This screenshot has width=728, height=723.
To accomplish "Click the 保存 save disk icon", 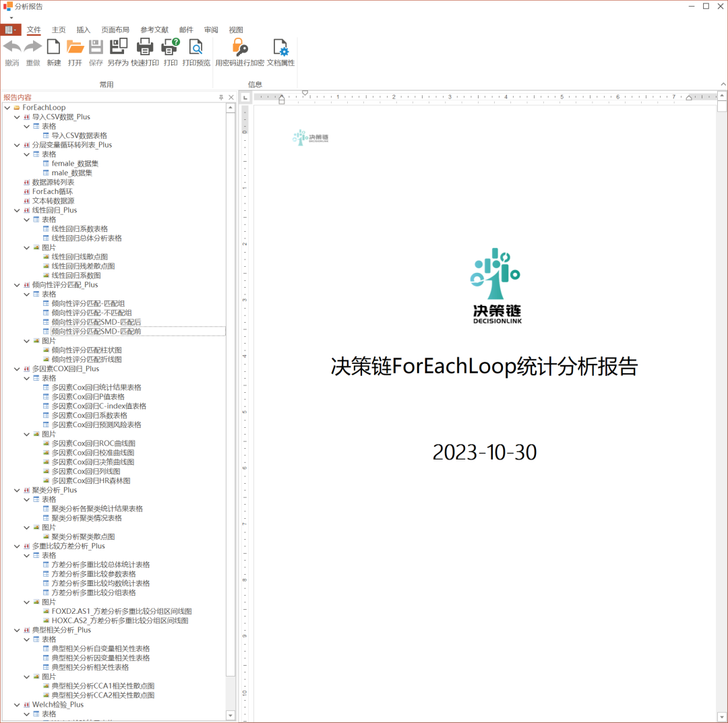I will coord(96,47).
